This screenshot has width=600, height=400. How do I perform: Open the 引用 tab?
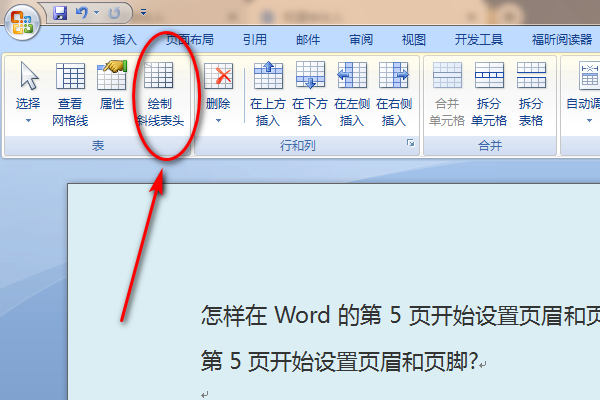254,39
